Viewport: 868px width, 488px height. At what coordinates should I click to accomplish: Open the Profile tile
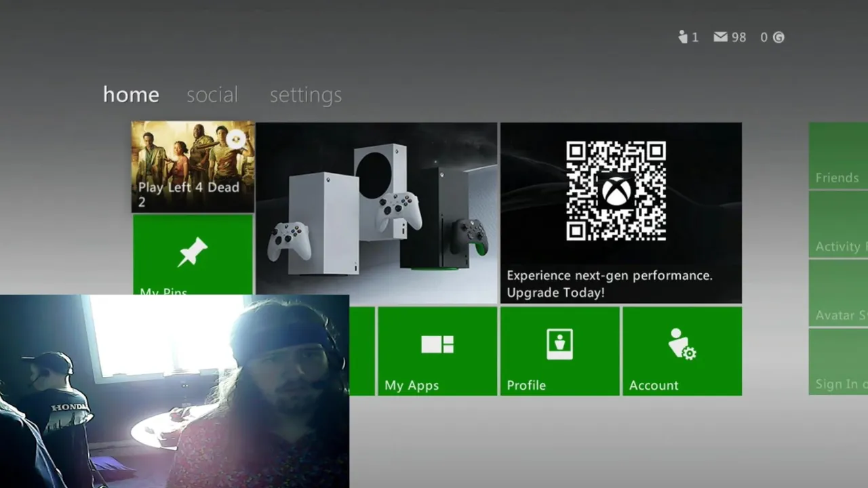559,351
